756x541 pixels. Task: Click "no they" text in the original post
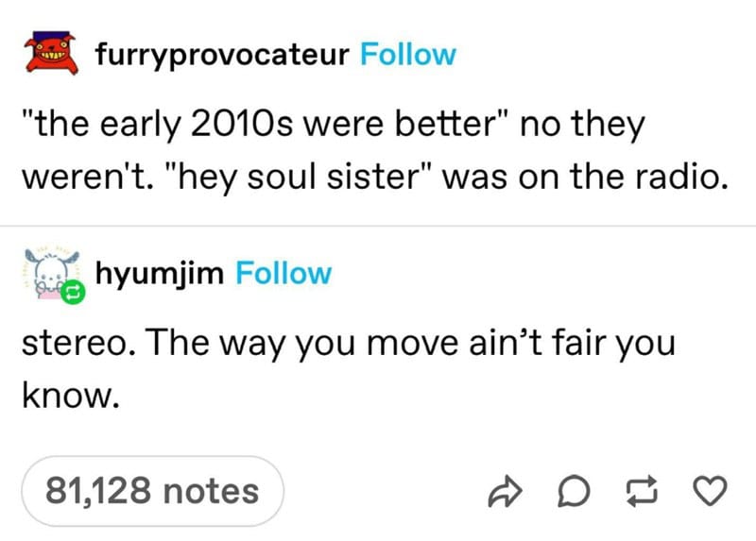tap(582, 124)
